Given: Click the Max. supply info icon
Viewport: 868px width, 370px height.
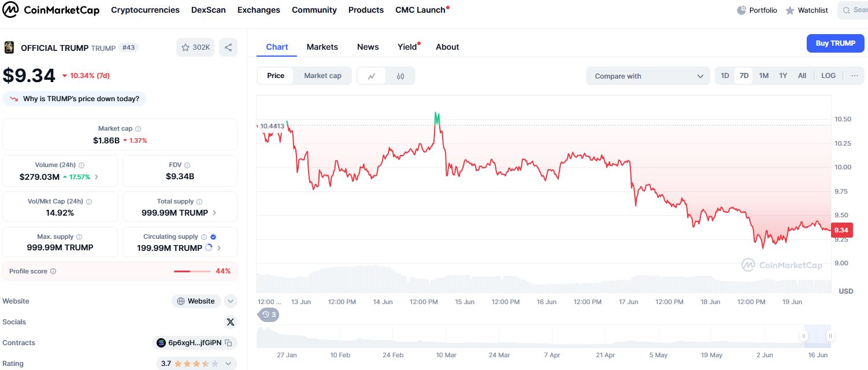Looking at the screenshot, I should click(79, 237).
